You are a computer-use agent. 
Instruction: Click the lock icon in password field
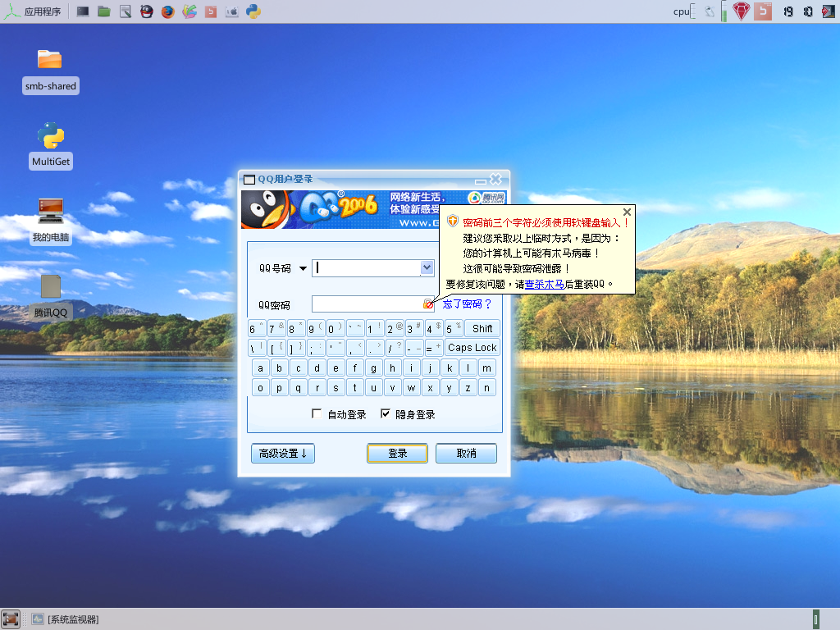428,304
